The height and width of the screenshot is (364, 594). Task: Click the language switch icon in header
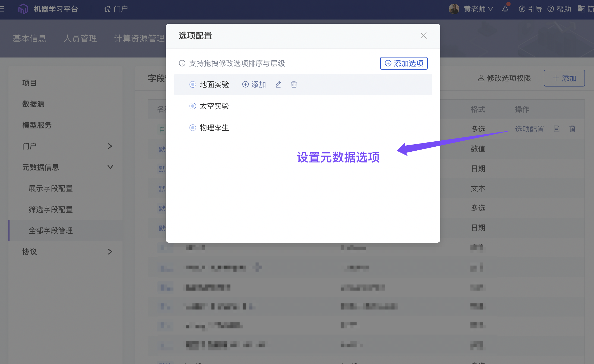click(x=581, y=9)
